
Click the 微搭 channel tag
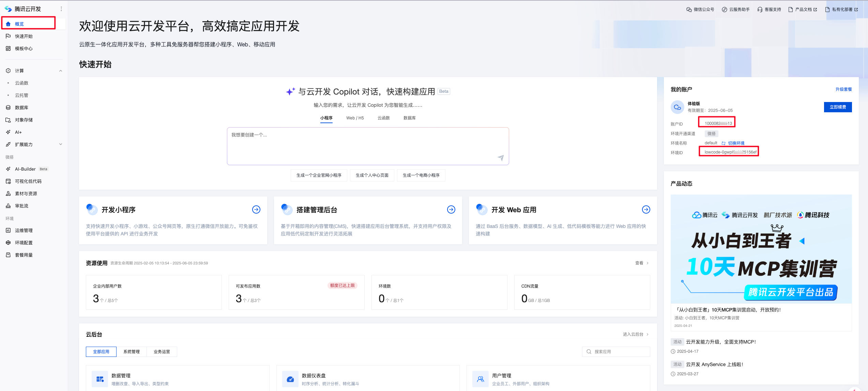[711, 134]
